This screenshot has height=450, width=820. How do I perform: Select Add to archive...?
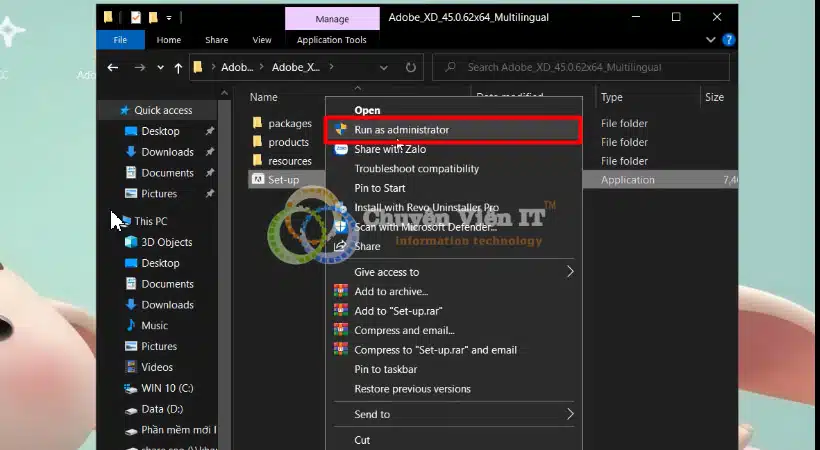click(454, 291)
